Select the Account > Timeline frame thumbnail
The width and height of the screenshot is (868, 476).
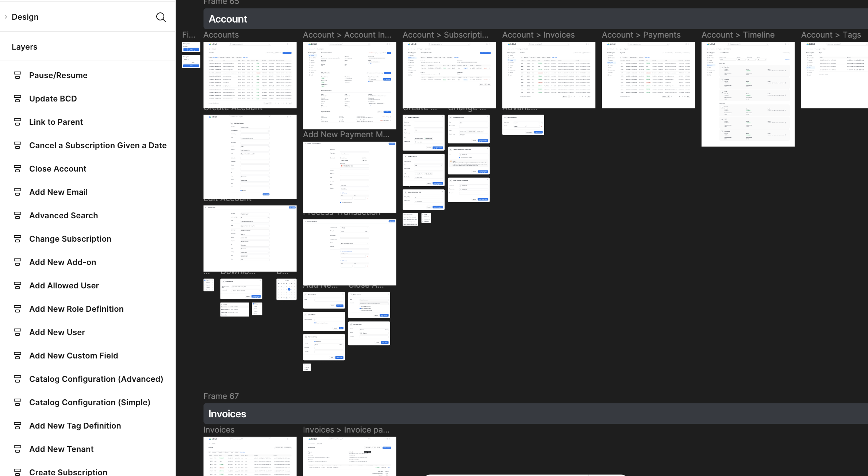748,94
